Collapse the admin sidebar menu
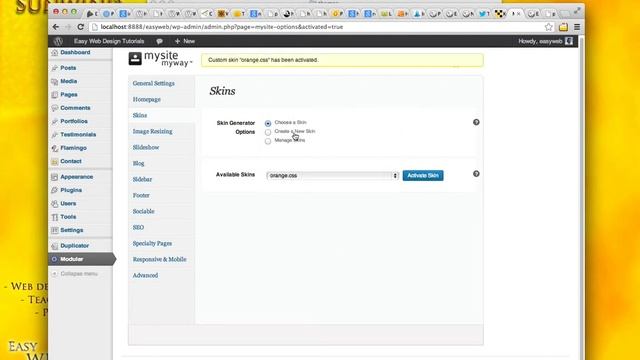 pos(75,274)
